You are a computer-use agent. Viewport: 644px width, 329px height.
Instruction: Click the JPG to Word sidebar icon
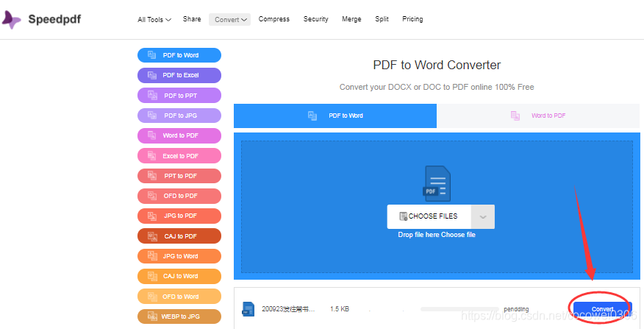152,256
